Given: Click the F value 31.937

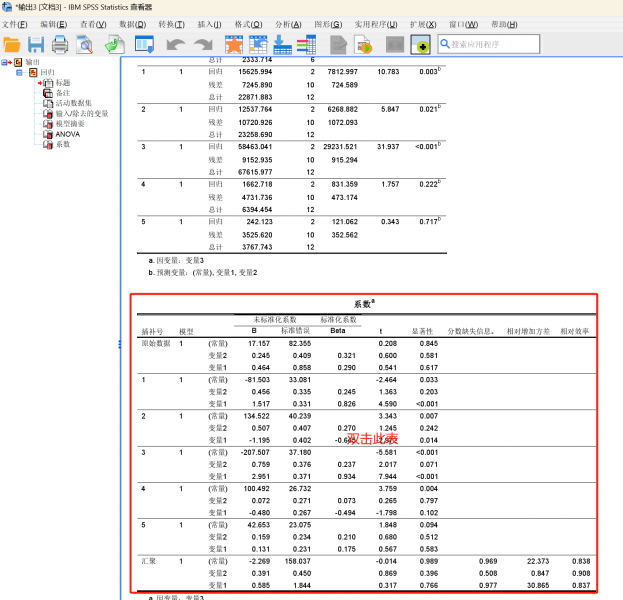Looking at the screenshot, I should coord(388,147).
